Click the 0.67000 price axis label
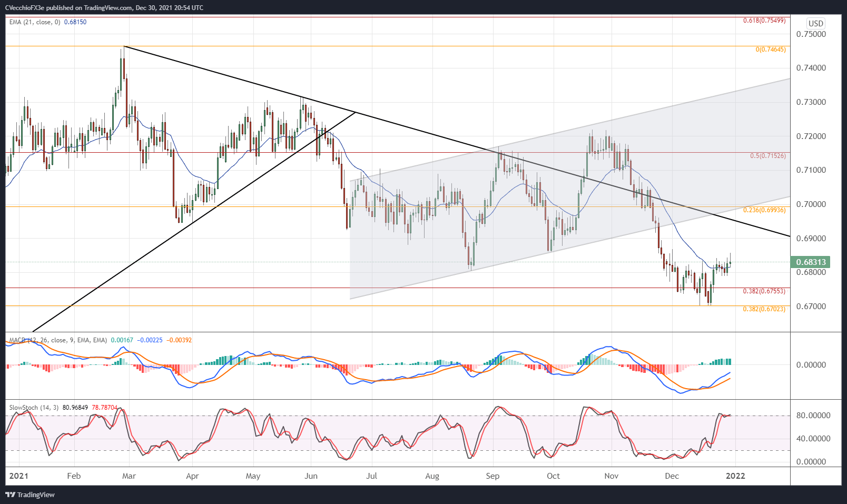 811,307
